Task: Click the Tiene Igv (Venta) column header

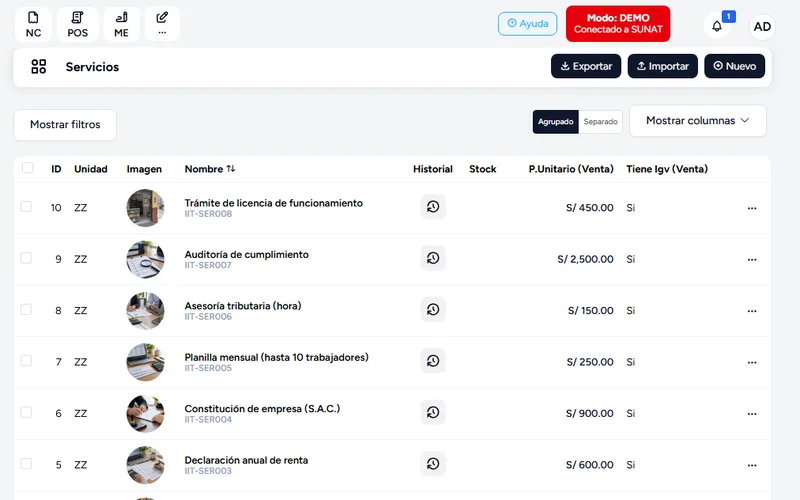Action: (x=667, y=169)
